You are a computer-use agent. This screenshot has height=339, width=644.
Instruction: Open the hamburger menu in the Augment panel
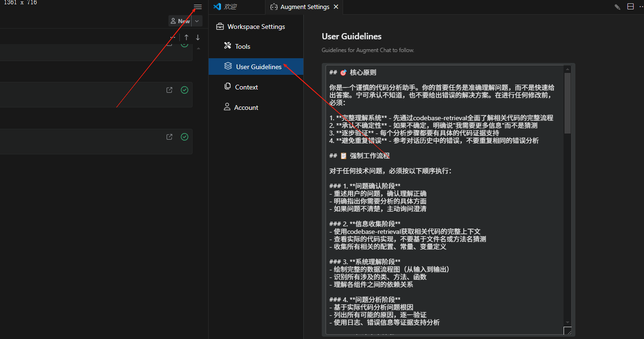198,7
